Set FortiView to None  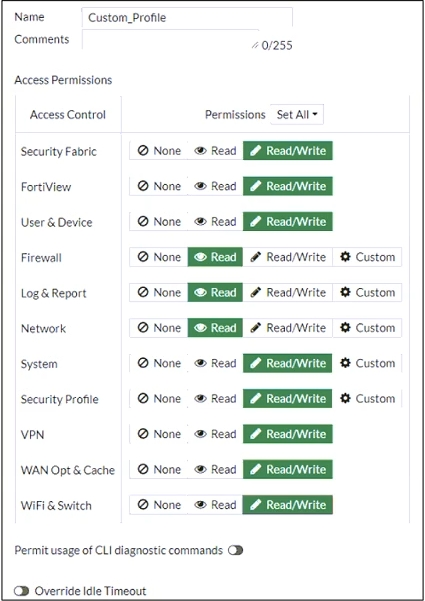(x=159, y=186)
